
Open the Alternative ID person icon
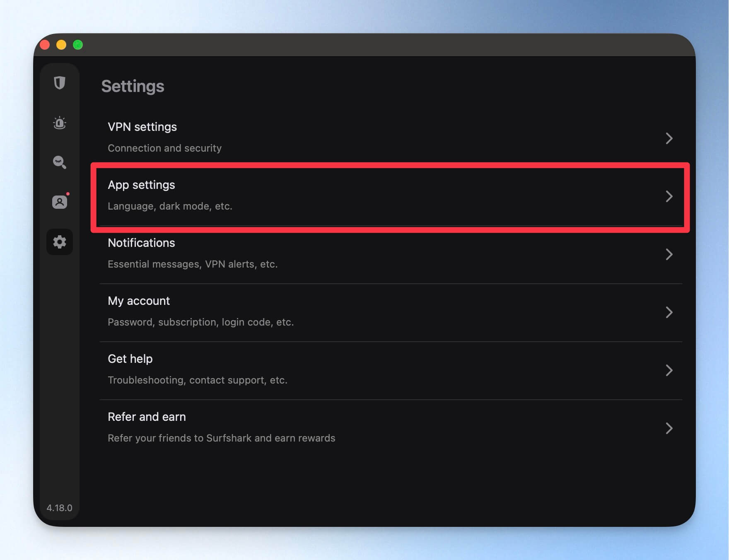(60, 202)
